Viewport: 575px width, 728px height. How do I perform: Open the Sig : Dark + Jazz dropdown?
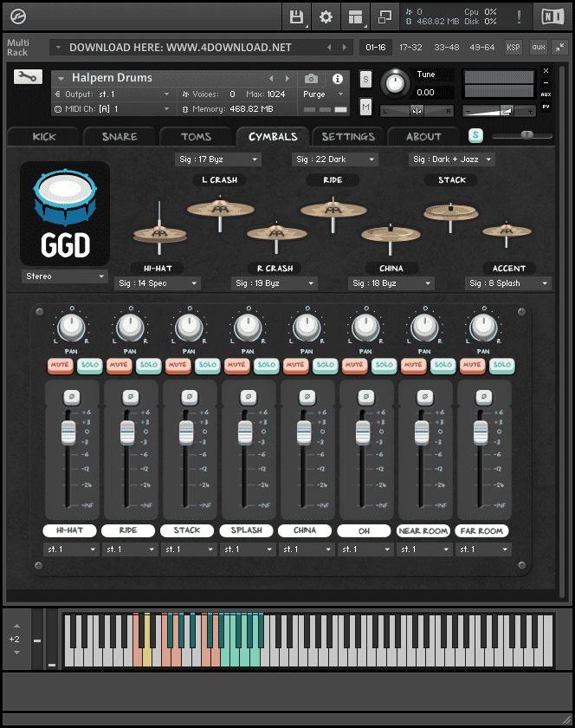coord(452,159)
